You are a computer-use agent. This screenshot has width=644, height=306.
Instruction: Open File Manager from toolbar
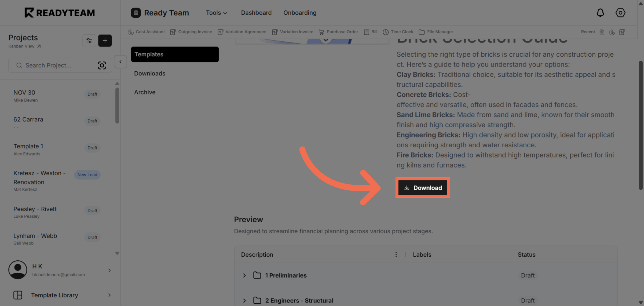tap(436, 32)
